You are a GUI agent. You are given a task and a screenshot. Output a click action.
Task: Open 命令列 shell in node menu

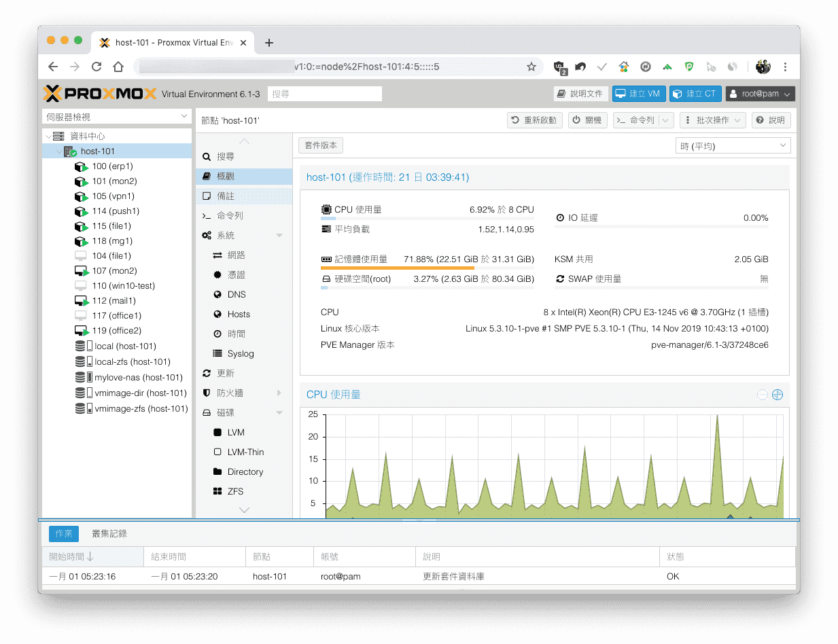(x=244, y=215)
